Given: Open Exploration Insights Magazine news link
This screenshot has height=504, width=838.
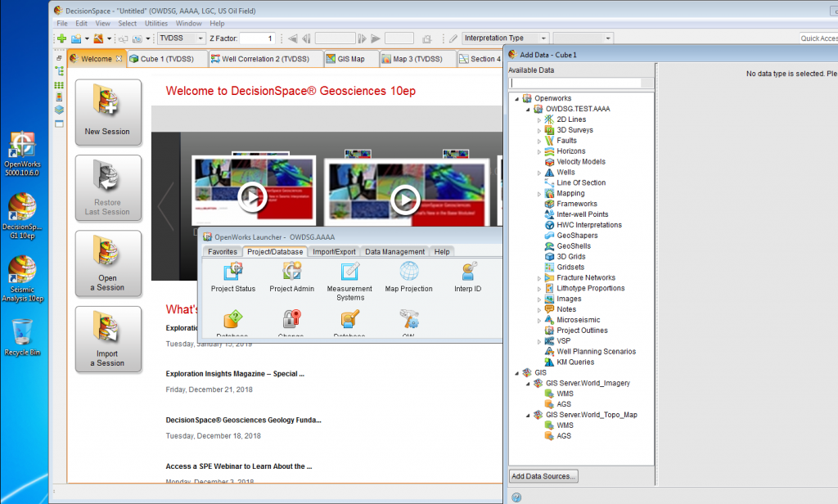Looking at the screenshot, I should pos(235,374).
